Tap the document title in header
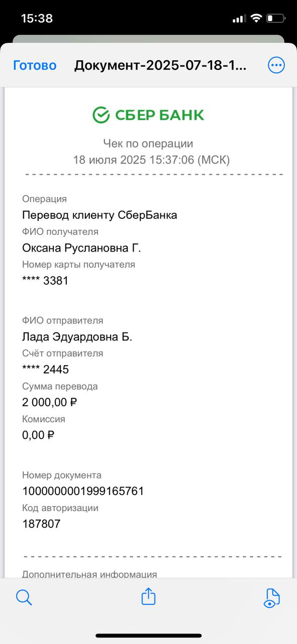The height and width of the screenshot is (644, 297). [x=161, y=65]
